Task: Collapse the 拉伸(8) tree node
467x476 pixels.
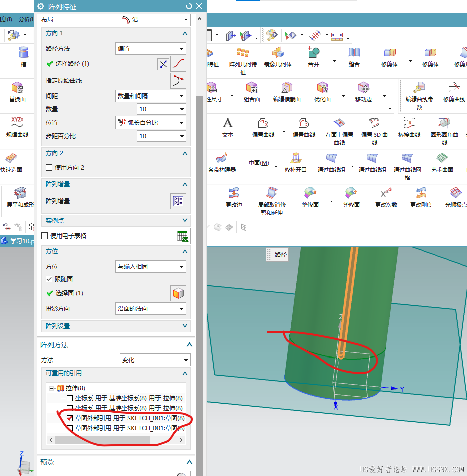Action: point(51,388)
